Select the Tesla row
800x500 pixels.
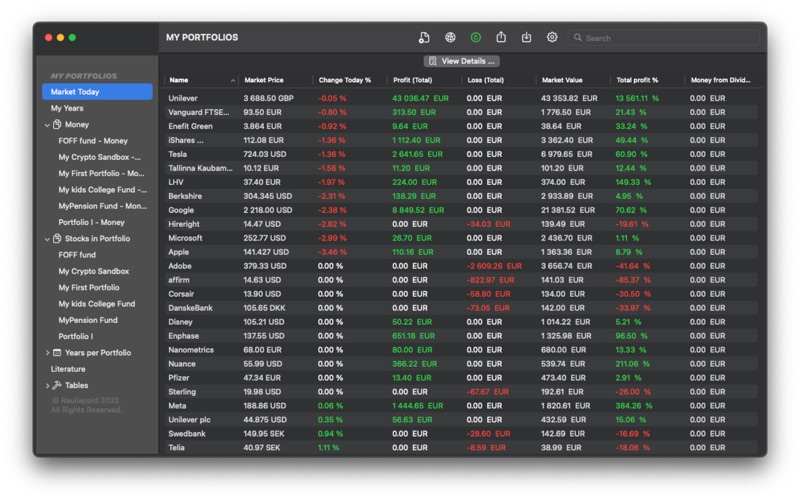coord(461,154)
